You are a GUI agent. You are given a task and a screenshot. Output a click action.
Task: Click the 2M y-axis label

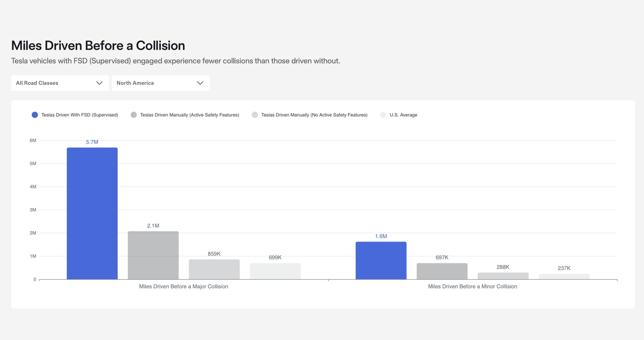[x=33, y=233]
